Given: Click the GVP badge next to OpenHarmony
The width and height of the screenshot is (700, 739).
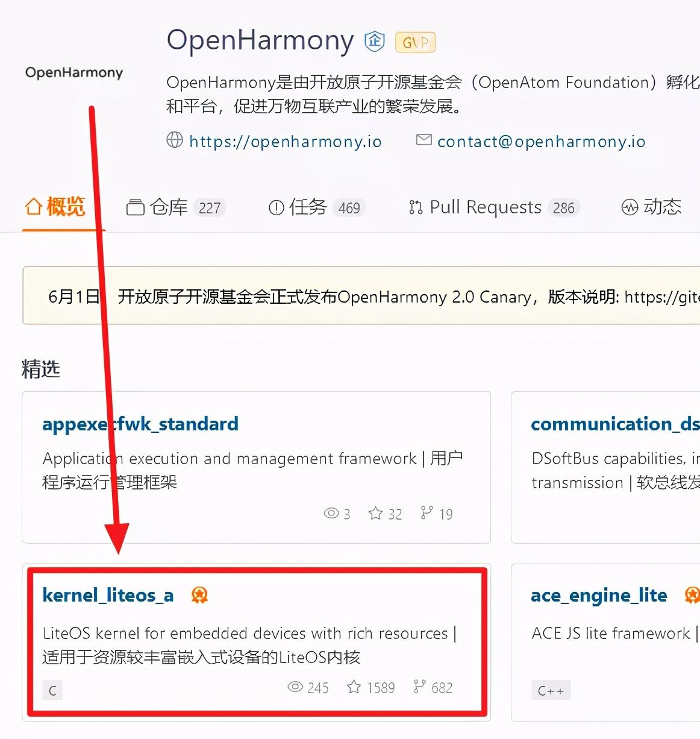Looking at the screenshot, I should point(415,42).
